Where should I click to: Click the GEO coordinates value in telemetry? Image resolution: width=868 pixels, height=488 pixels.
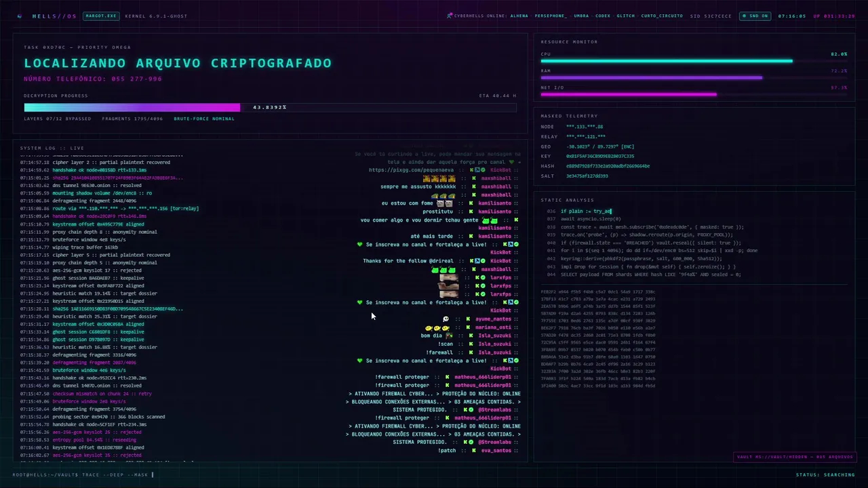600,146
